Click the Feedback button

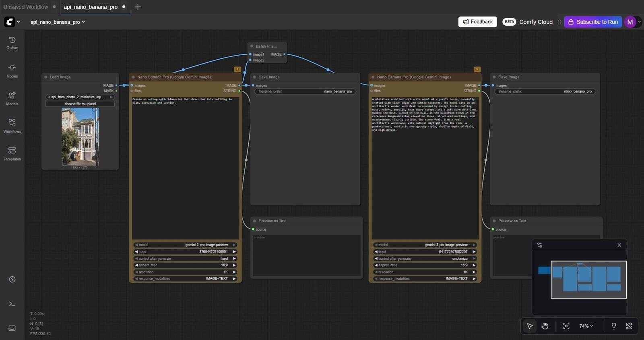tap(477, 22)
